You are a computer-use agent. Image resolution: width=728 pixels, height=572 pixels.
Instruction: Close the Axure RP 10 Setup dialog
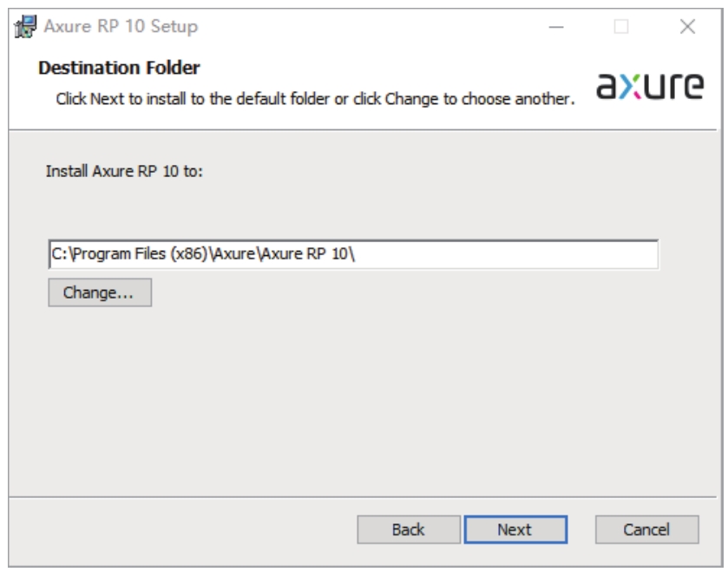[687, 27]
